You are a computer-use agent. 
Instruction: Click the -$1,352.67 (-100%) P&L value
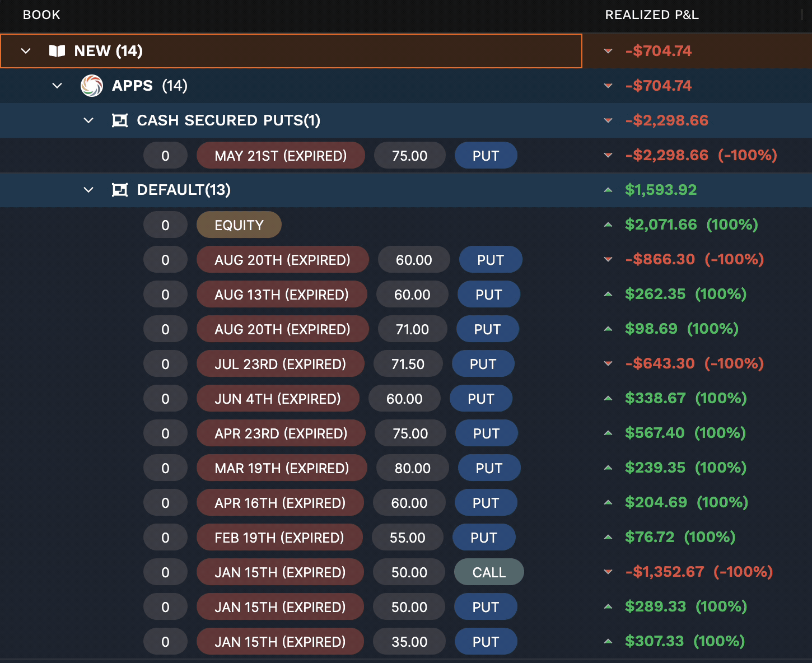[x=699, y=572]
